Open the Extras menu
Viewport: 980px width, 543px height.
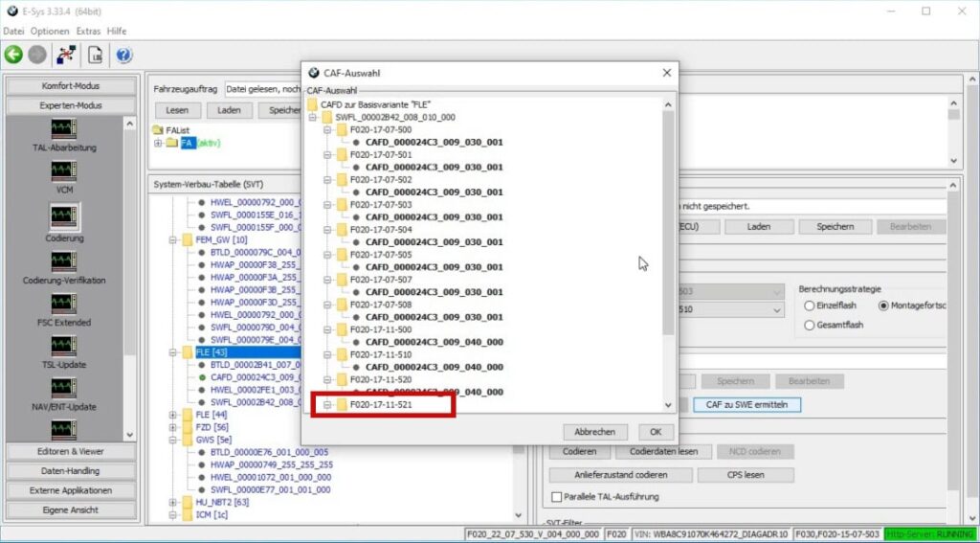88,31
